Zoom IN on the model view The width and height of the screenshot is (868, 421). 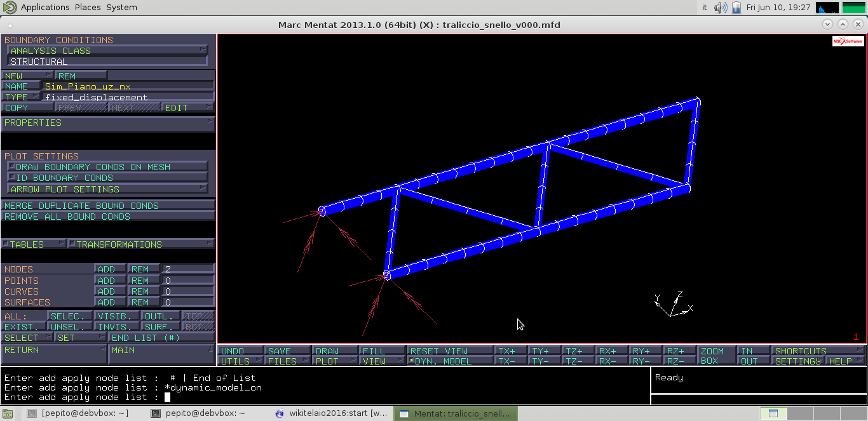(x=753, y=351)
